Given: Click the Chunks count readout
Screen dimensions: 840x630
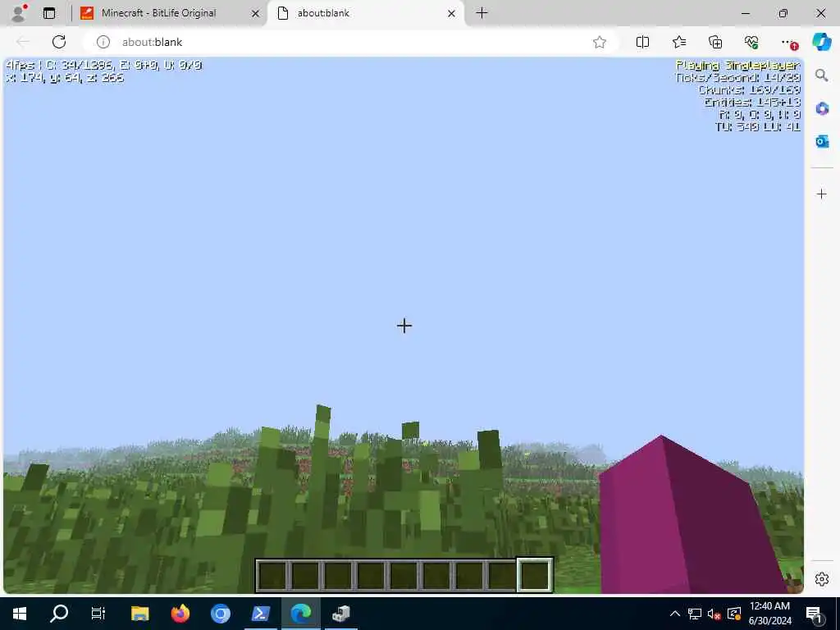Looking at the screenshot, I should [749, 89].
